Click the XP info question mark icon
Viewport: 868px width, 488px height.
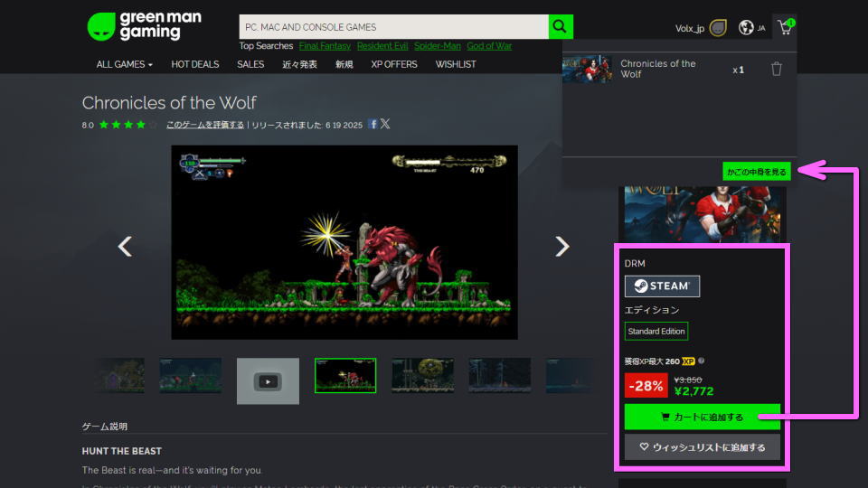click(x=702, y=361)
